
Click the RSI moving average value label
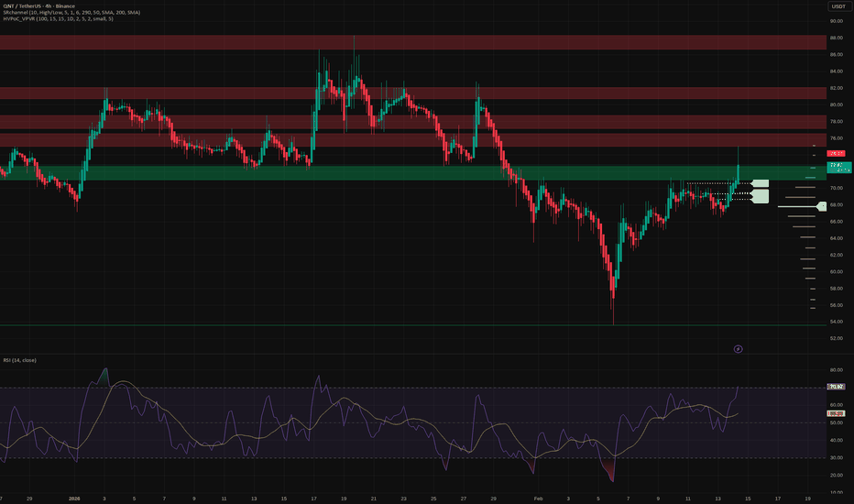pyautogui.click(x=836, y=414)
